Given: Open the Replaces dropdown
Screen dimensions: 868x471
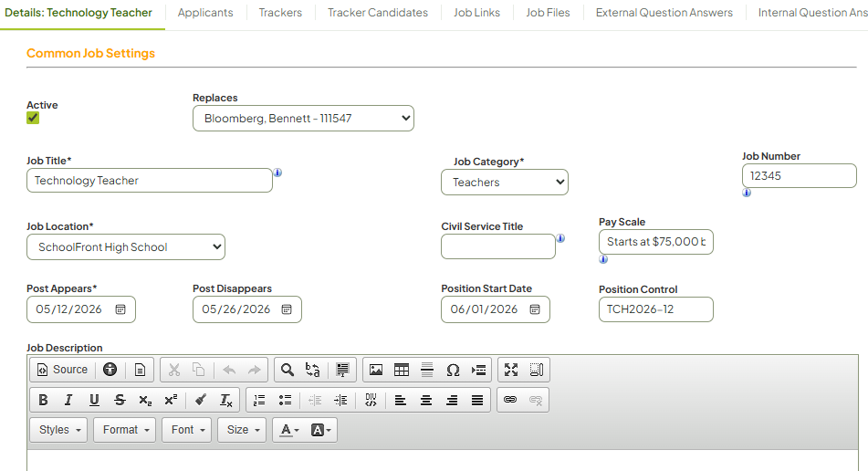Looking at the screenshot, I should point(303,119).
